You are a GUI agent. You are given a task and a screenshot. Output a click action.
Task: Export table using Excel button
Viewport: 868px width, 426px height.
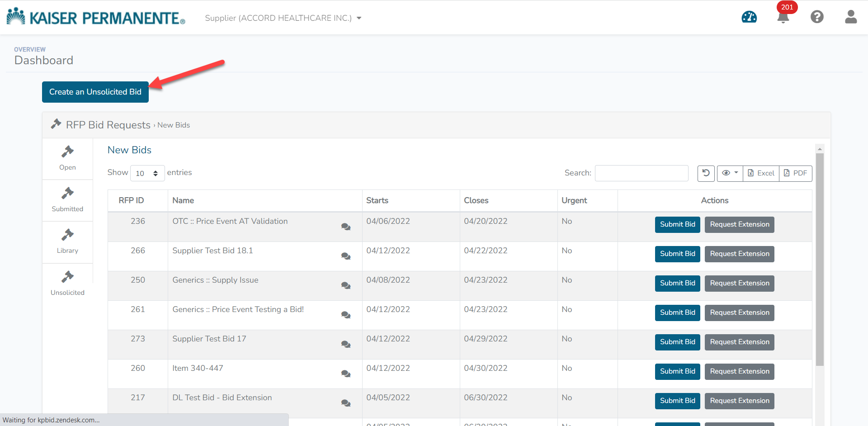click(761, 173)
